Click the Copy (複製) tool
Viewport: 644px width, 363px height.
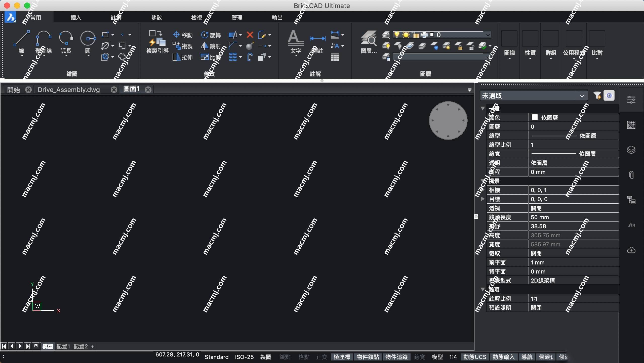coord(183,46)
